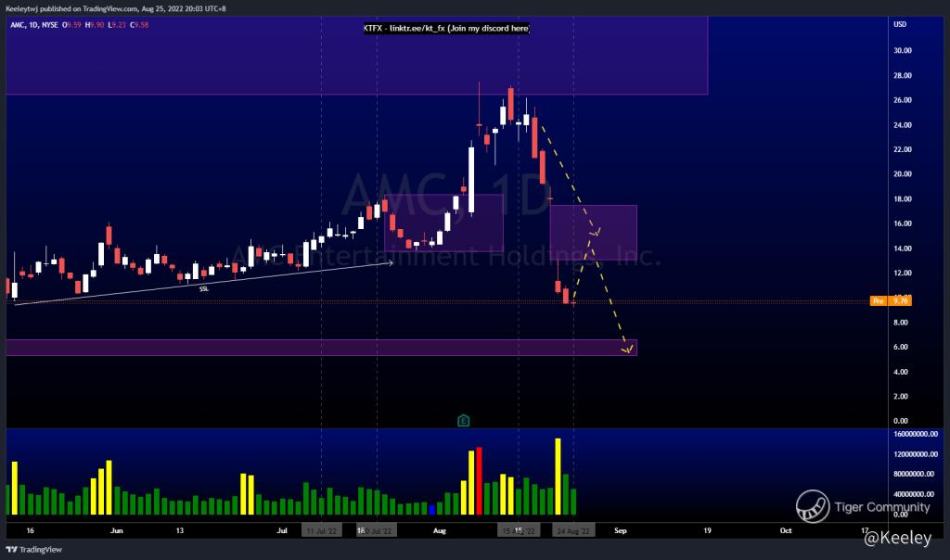
Task: Open the AMC, 1D, NYSE symbol label
Action: pyautogui.click(x=34, y=25)
